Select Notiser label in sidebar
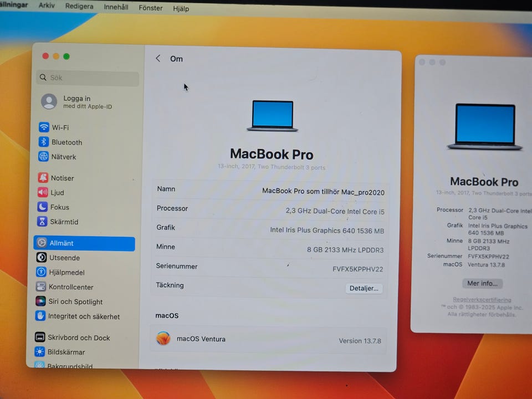This screenshot has width=532, height=399. (62, 178)
